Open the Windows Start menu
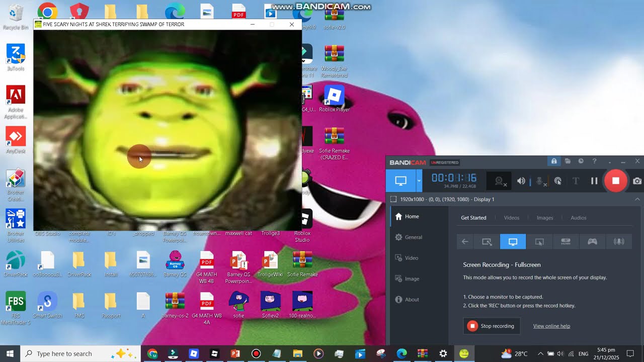This screenshot has width=644, height=362. coord(10,353)
